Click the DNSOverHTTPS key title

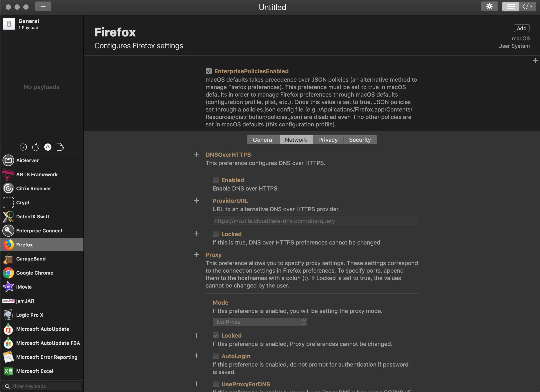tap(228, 155)
